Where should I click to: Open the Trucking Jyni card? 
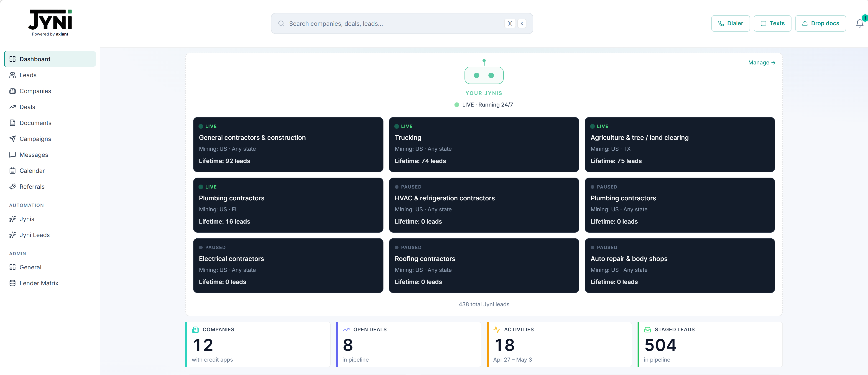(x=484, y=144)
